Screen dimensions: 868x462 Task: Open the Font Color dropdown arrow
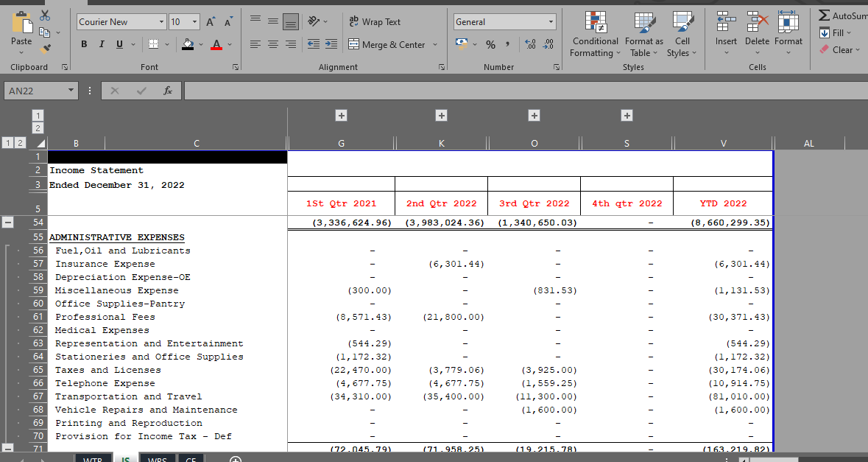(230, 44)
